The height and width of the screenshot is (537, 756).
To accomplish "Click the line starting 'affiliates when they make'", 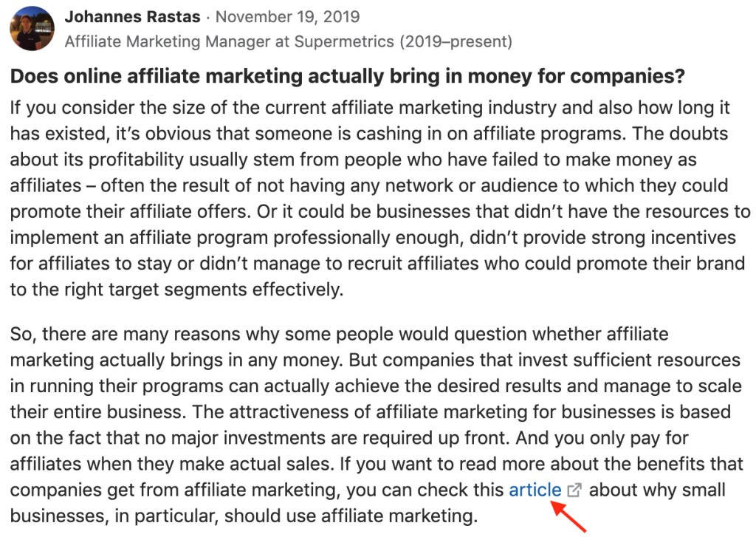I will [377, 464].
